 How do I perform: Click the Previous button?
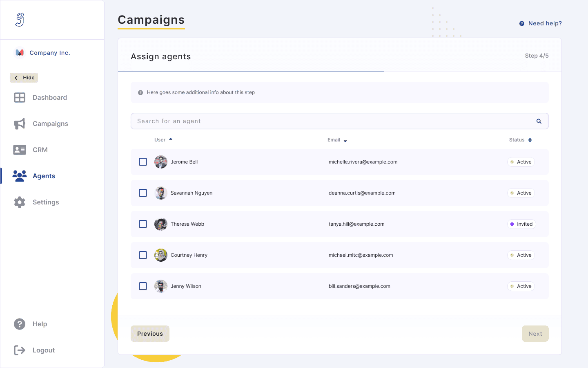150,334
